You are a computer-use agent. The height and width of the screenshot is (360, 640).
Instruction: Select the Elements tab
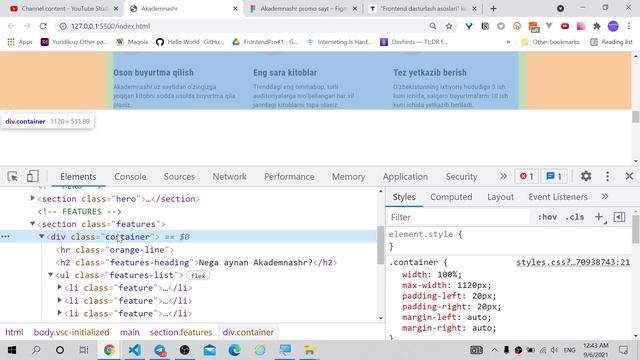(x=78, y=177)
